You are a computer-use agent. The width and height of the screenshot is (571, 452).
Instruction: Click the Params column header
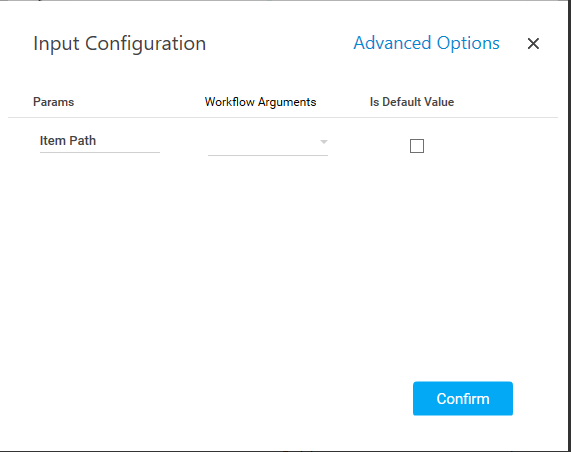tap(54, 102)
